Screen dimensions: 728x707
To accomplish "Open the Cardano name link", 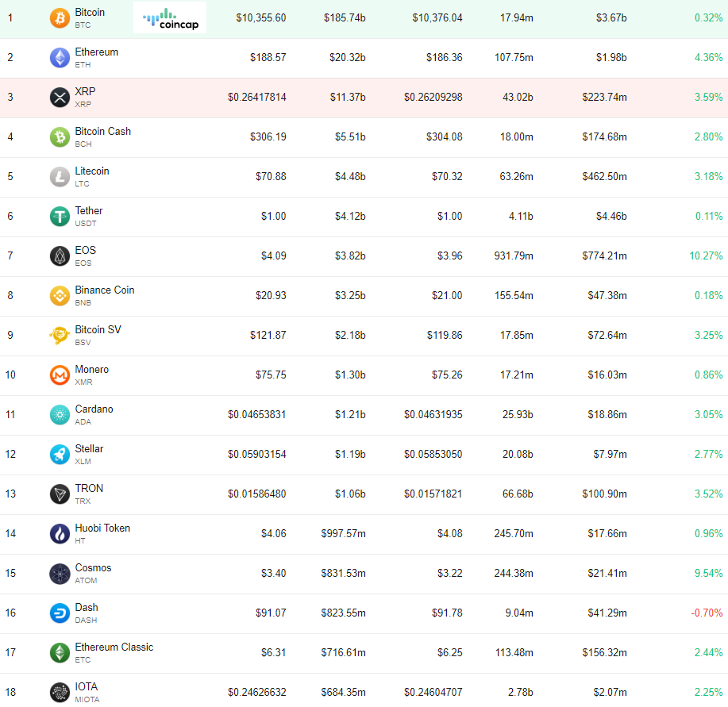I will pos(94,409).
